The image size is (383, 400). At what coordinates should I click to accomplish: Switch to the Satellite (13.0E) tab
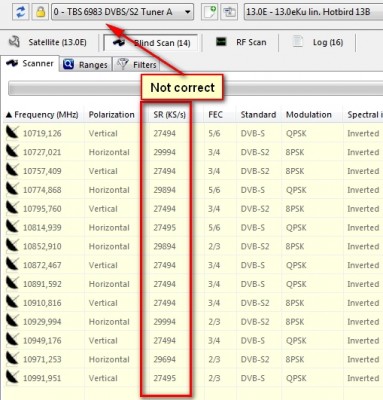click(48, 42)
